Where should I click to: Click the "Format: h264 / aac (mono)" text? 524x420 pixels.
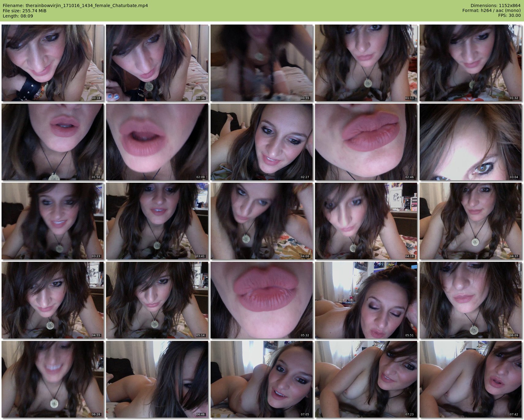(x=492, y=11)
